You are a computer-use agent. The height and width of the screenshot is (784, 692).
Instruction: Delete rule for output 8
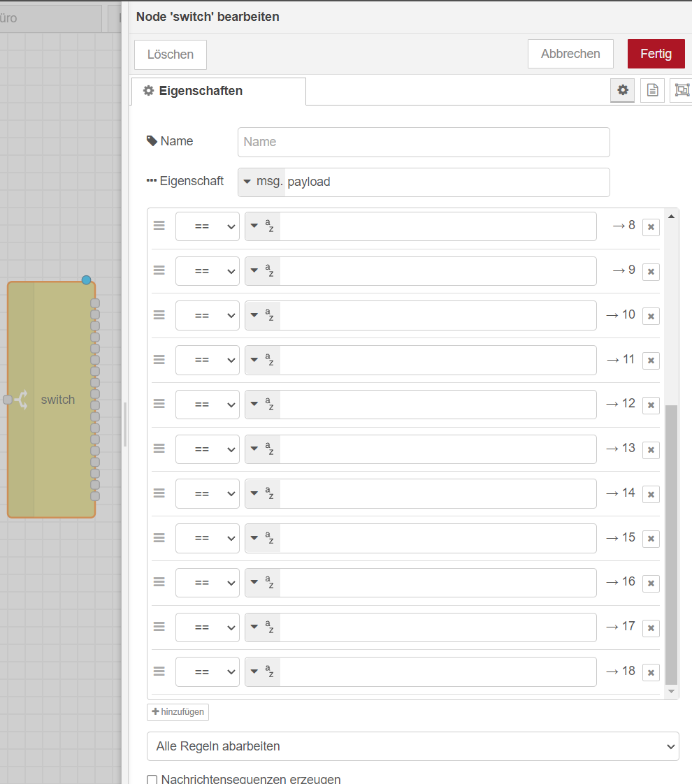click(x=651, y=227)
